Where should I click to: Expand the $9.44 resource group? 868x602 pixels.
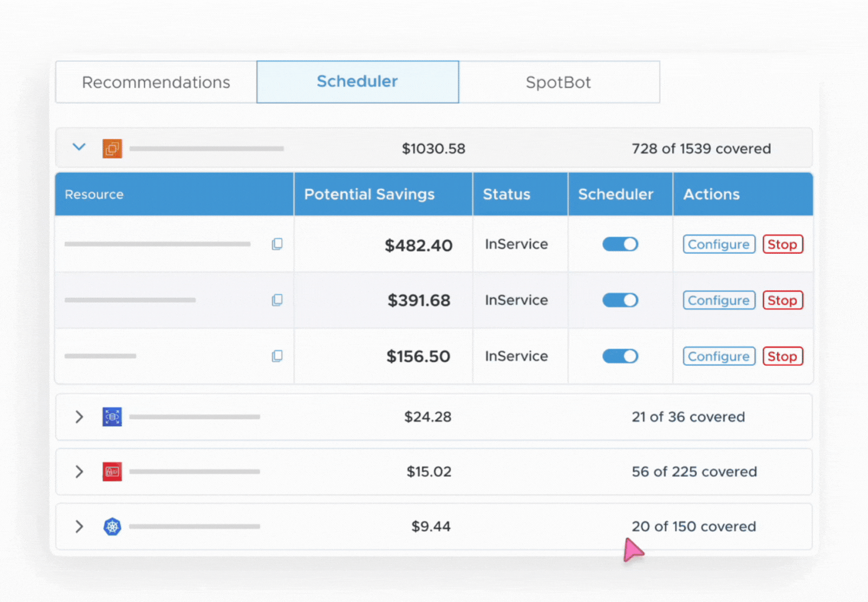[79, 526]
